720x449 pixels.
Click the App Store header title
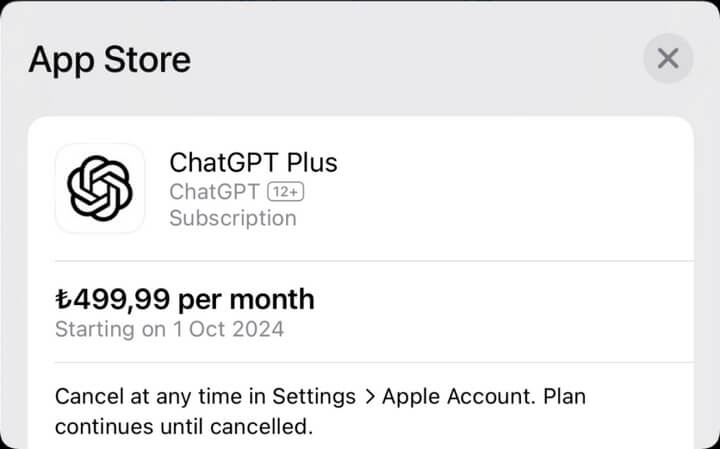click(109, 60)
